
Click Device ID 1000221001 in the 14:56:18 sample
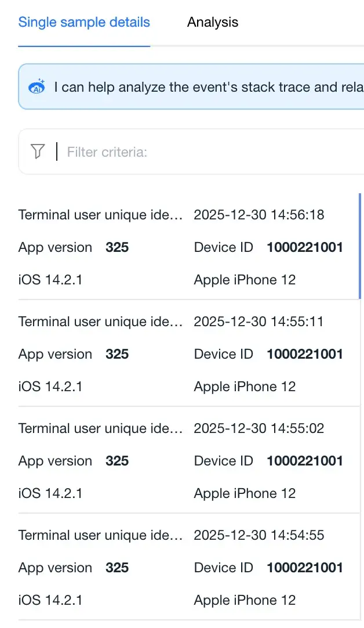click(305, 247)
